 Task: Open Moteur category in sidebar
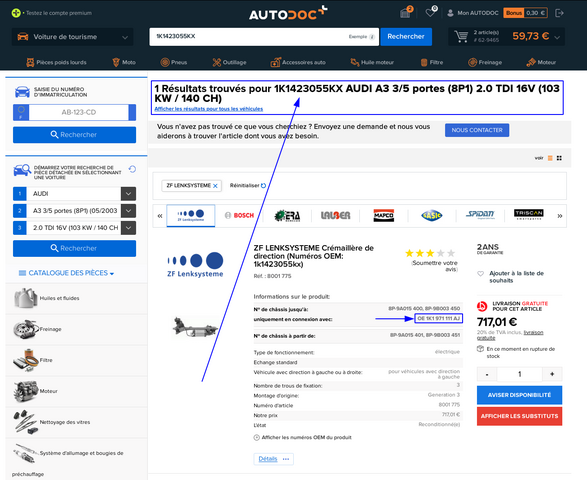coord(76,391)
